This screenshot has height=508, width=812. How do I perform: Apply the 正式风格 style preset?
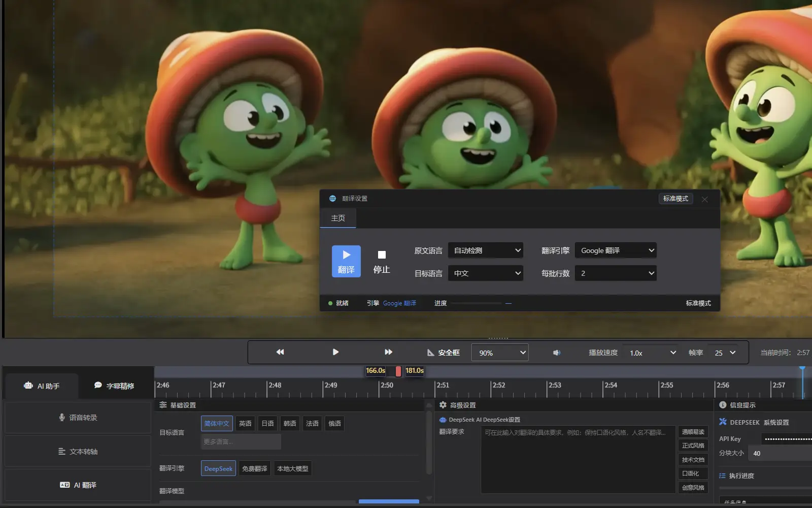tap(693, 446)
